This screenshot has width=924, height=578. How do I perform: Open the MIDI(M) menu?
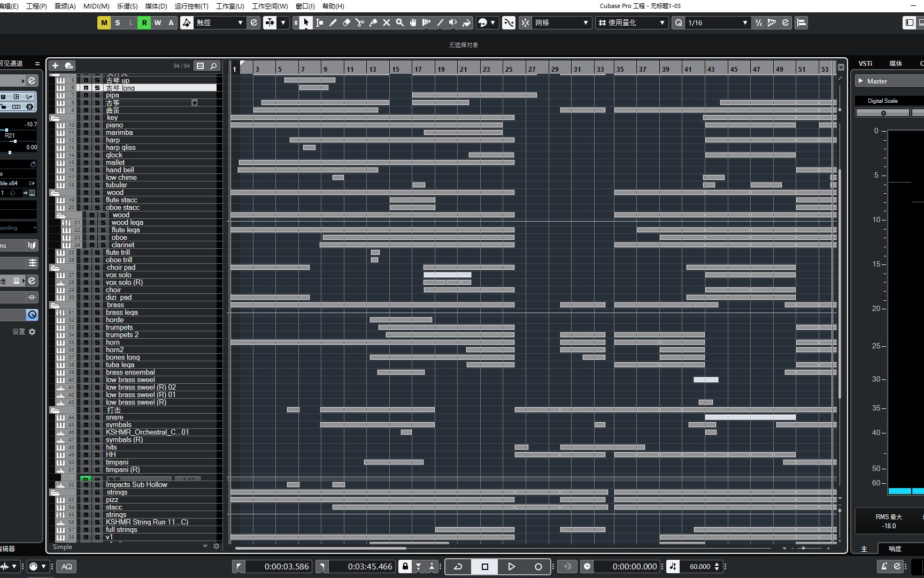[x=96, y=6]
